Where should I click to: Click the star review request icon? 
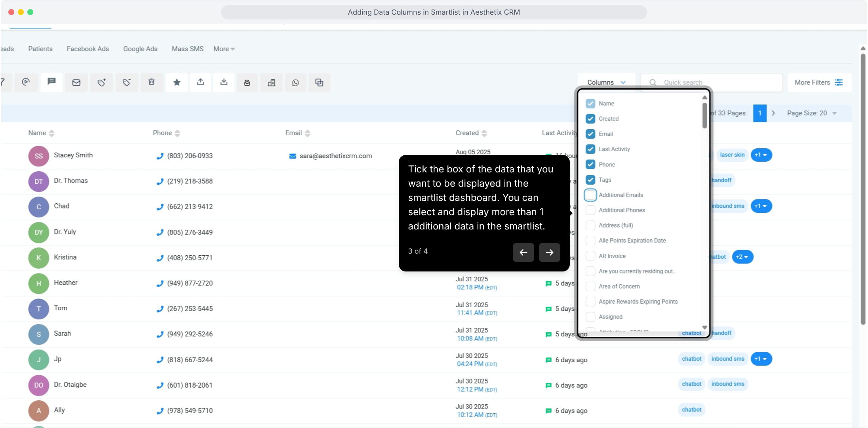(x=177, y=82)
